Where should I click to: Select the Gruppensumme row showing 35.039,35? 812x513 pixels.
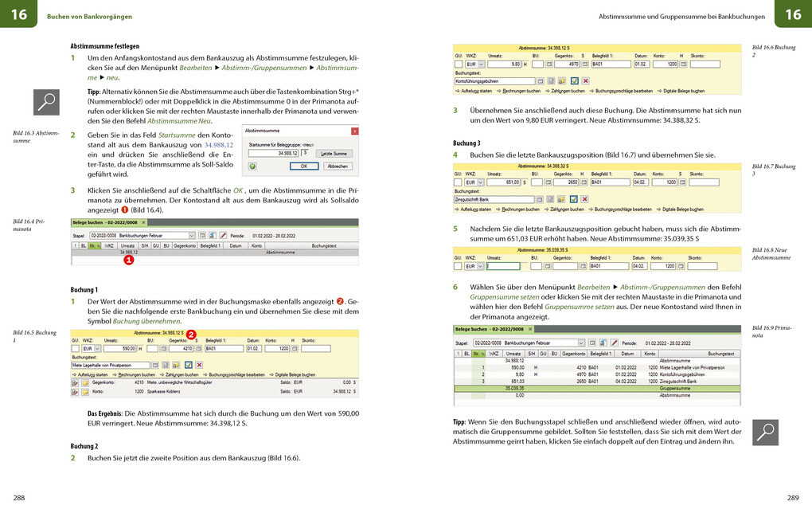(597, 388)
